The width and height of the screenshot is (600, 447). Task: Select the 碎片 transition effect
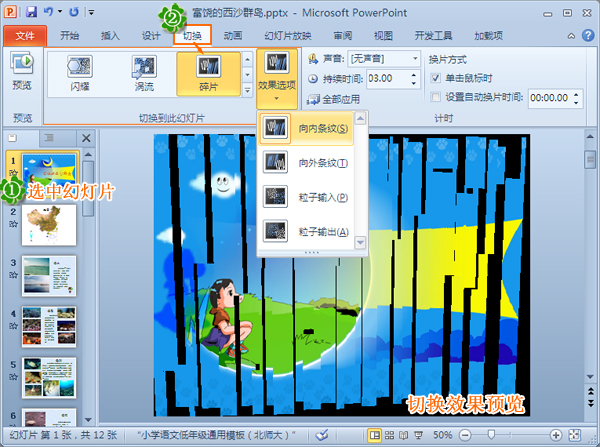(x=209, y=74)
